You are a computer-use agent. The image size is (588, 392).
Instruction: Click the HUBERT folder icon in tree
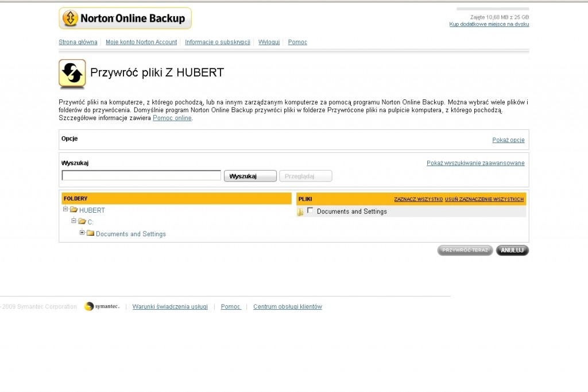(73, 210)
